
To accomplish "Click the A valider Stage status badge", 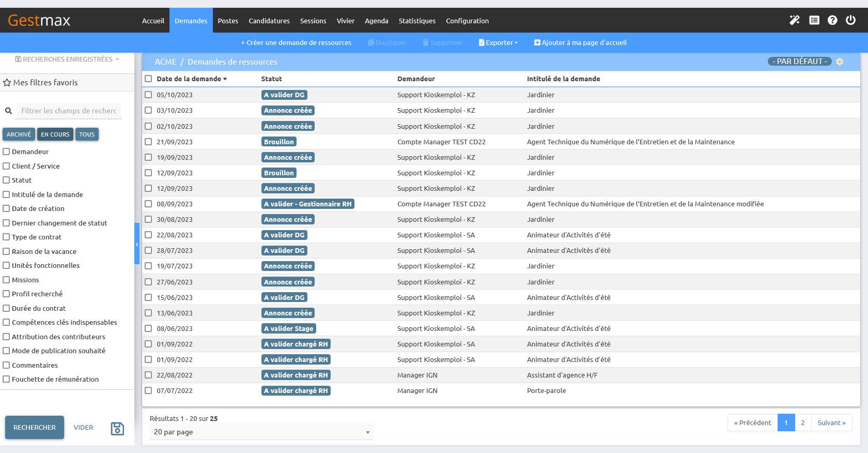I will [x=288, y=328].
